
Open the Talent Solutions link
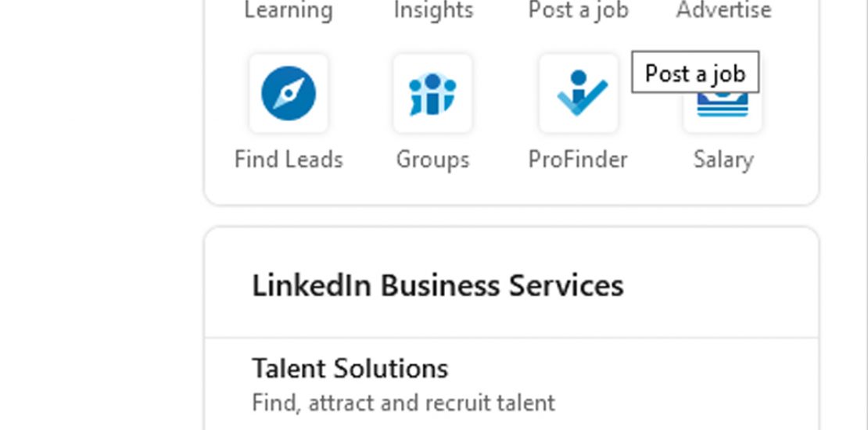[x=350, y=368]
